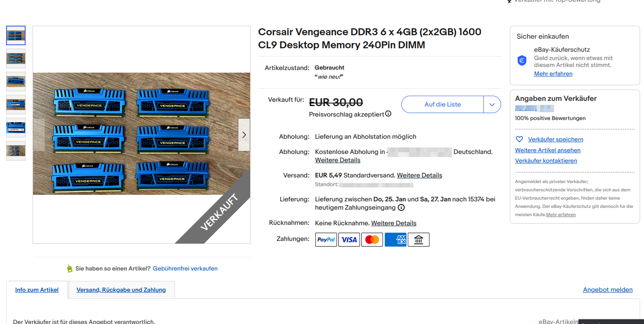Add item with Auf die Liste button
The width and height of the screenshot is (644, 324).
(x=443, y=104)
